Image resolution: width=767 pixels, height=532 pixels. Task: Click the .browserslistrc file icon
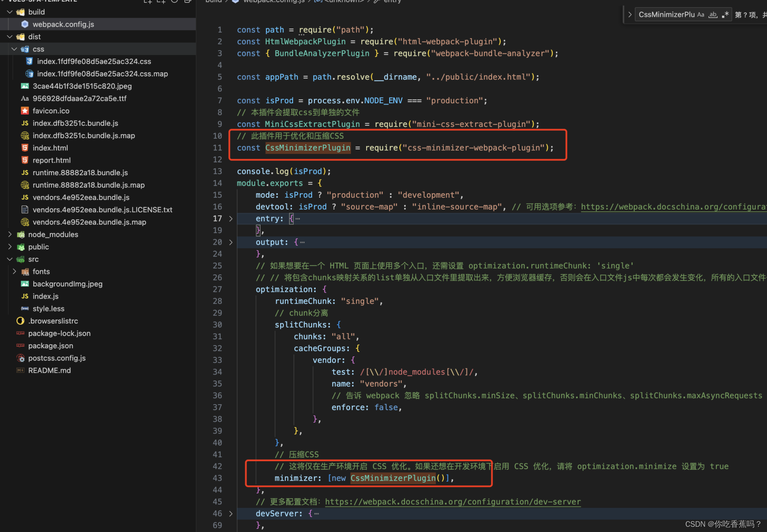pos(21,321)
